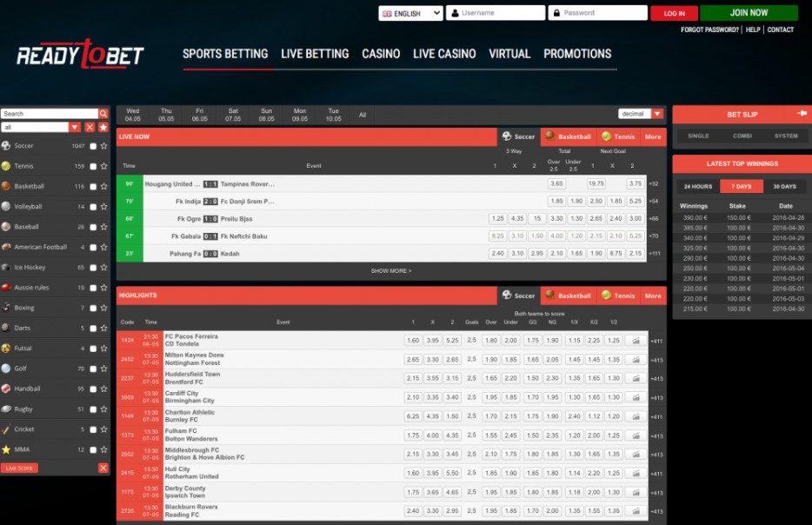Click the Boxing glove icon in sidebar
Screen dimensions: 812x525
[6, 308]
